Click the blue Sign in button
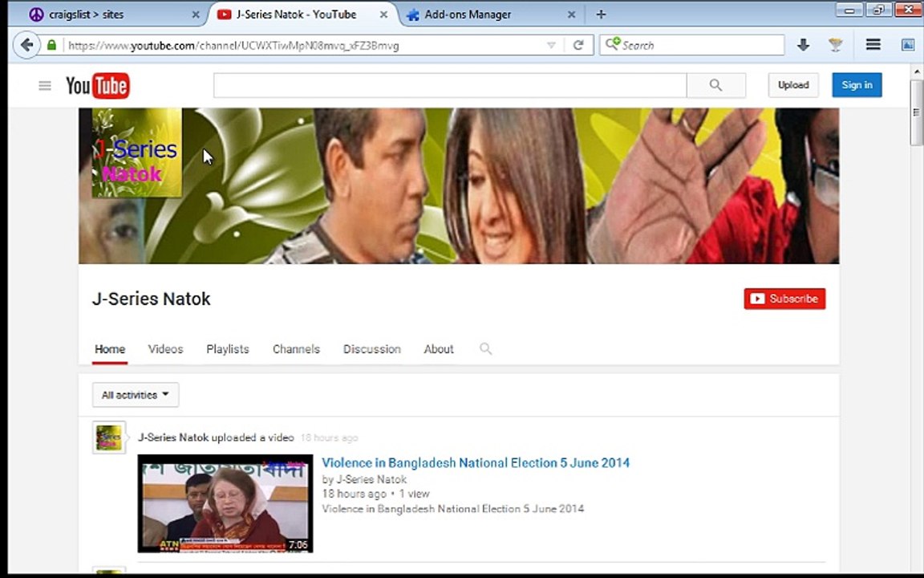This screenshot has width=924, height=578. [857, 85]
